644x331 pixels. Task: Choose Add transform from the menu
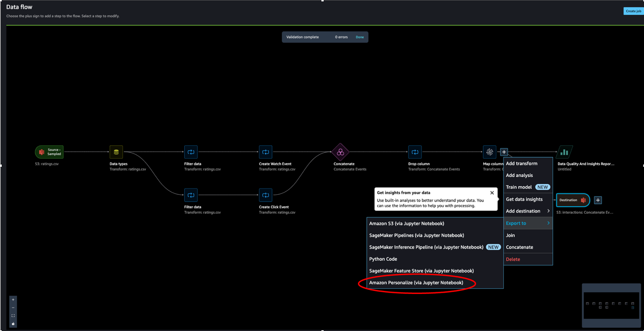(528, 163)
